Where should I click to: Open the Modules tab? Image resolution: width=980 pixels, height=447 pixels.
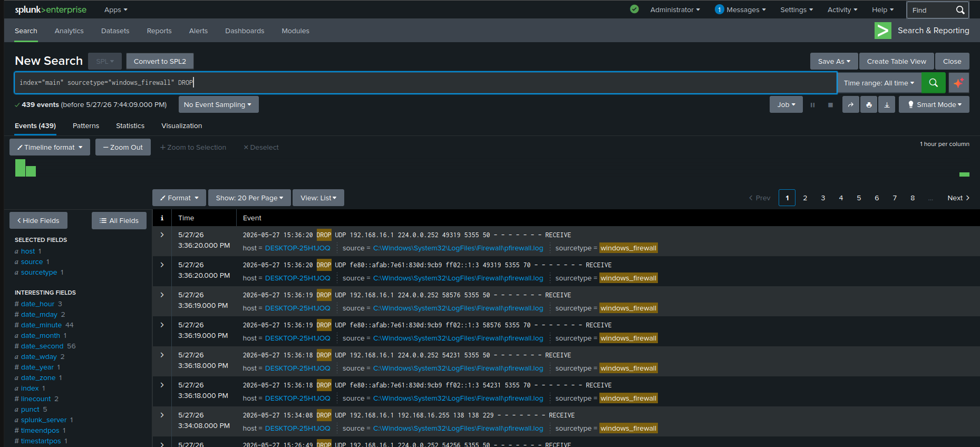295,31
